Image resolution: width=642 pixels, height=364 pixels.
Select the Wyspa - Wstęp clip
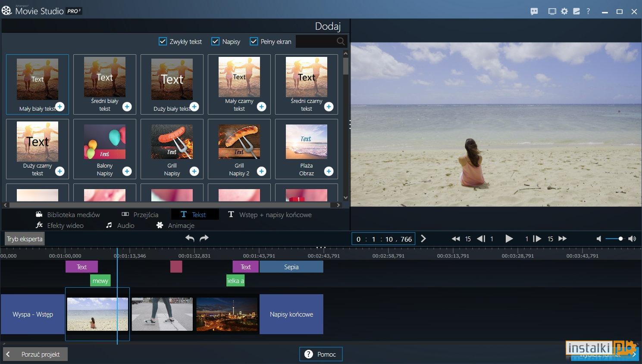click(33, 314)
